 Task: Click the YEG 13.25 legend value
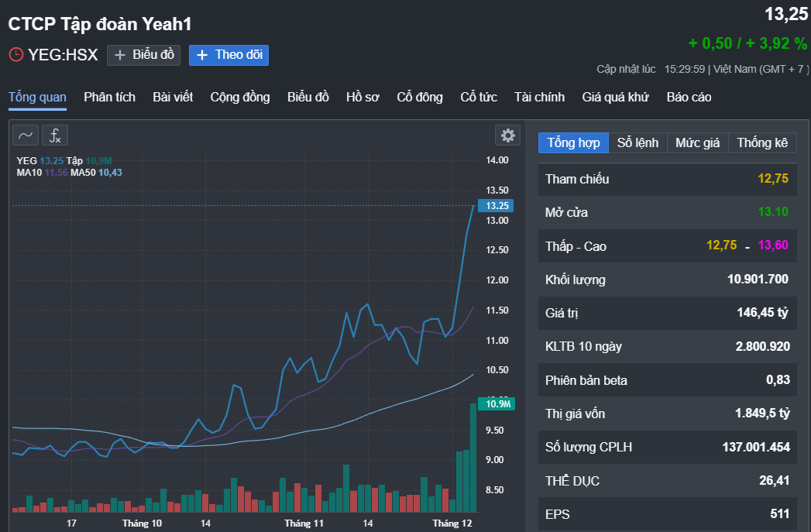pos(52,161)
